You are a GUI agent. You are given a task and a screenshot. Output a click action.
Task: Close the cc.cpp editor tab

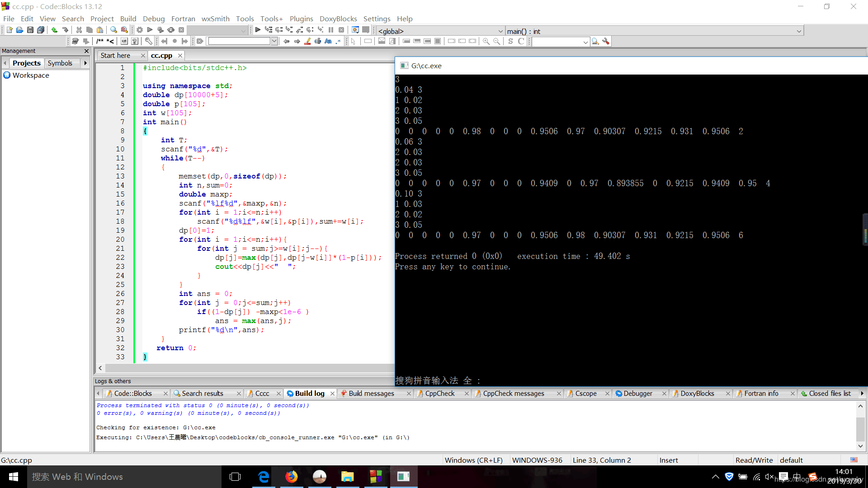(180, 55)
